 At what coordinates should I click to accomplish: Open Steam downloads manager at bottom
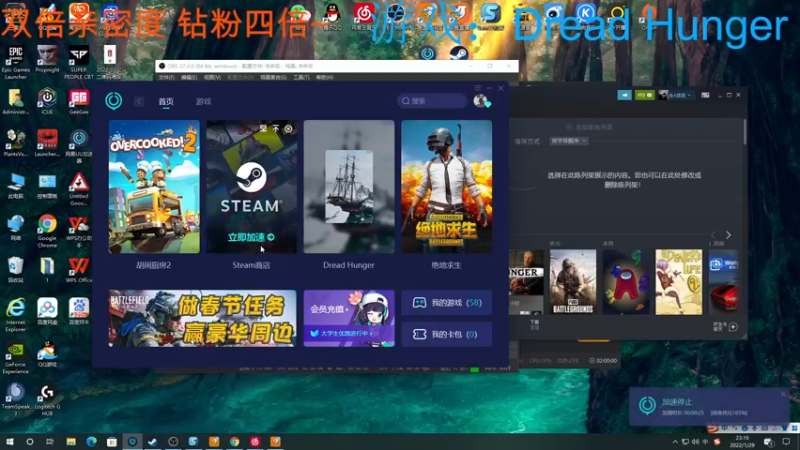pos(534,324)
